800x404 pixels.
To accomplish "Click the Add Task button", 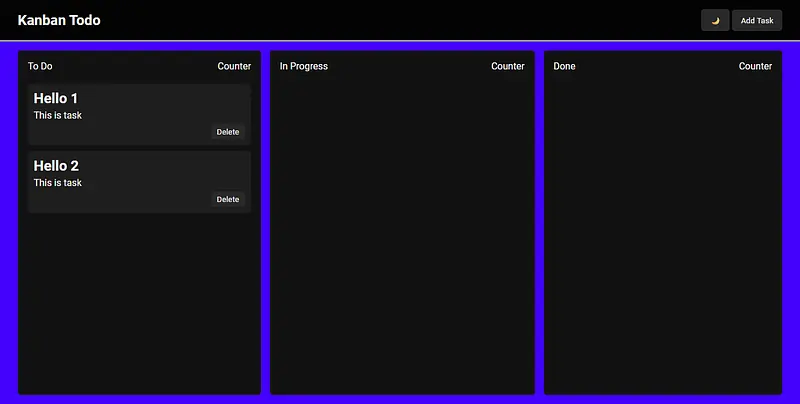I will click(x=757, y=20).
